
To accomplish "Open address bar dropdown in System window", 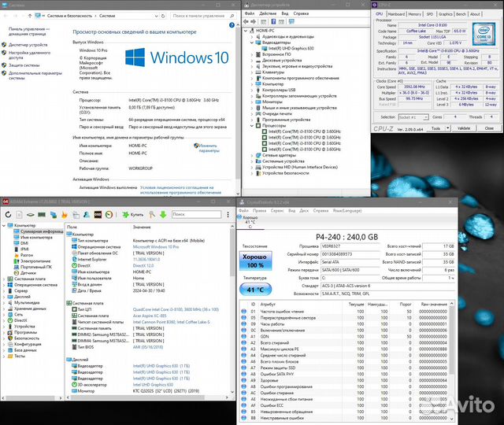I will (x=156, y=16).
